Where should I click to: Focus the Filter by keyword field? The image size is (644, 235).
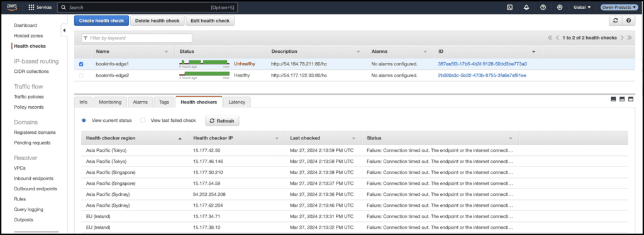click(136, 38)
